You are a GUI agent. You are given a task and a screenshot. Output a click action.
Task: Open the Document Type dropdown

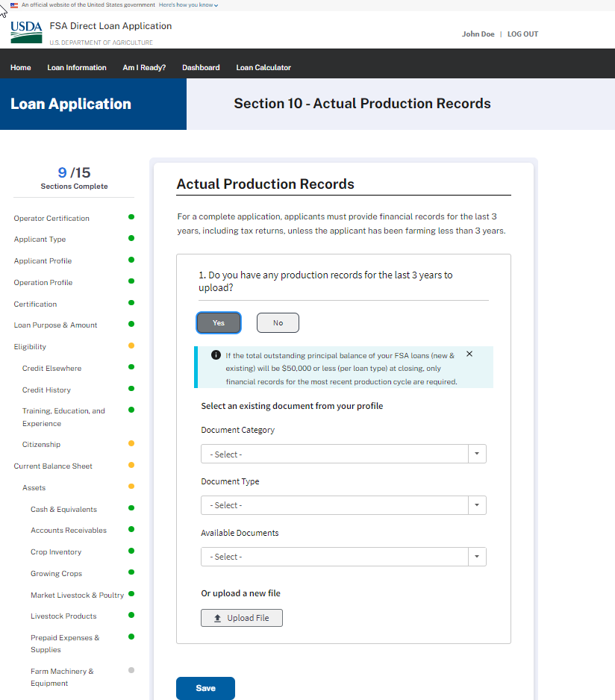tap(343, 505)
